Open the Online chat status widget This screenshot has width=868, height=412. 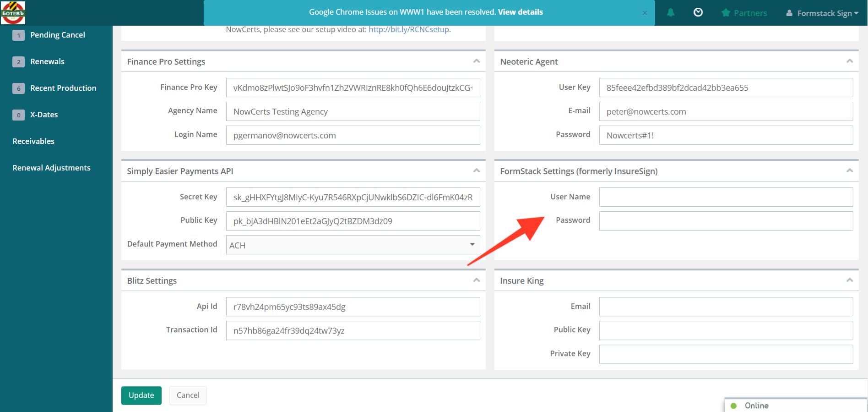tap(796, 406)
